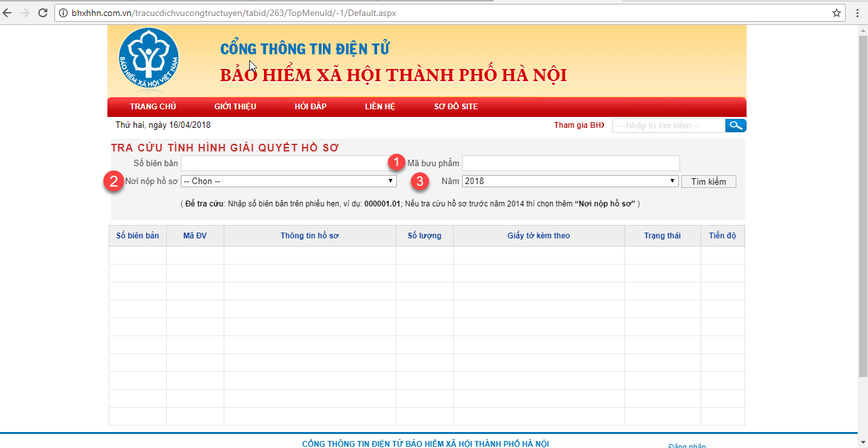Click the Trạng thái column header
868x448 pixels.
(662, 236)
